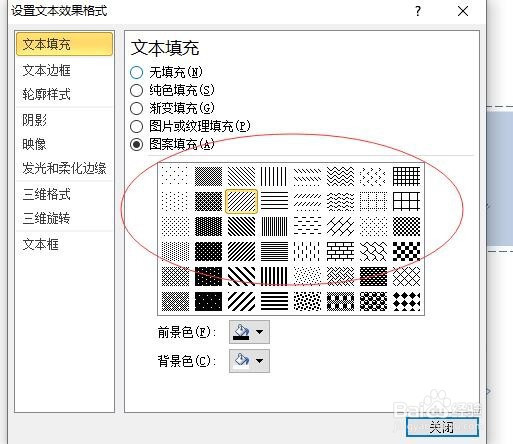Choose the small grid pattern swatch
The image size is (513, 444).
click(406, 176)
